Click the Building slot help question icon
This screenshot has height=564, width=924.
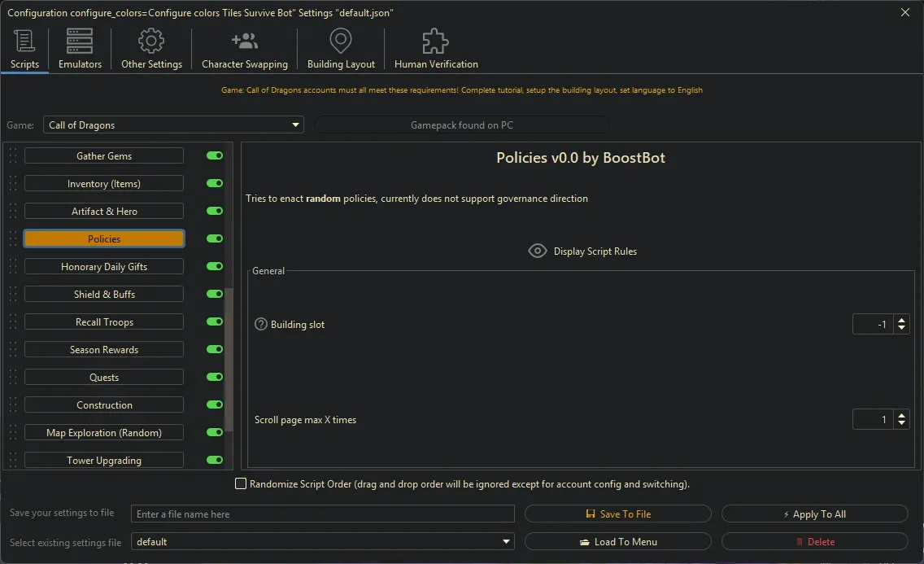click(260, 324)
